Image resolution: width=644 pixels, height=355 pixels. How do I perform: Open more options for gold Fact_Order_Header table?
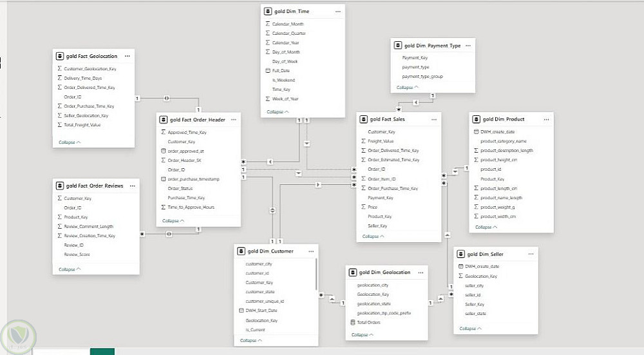[233, 120]
